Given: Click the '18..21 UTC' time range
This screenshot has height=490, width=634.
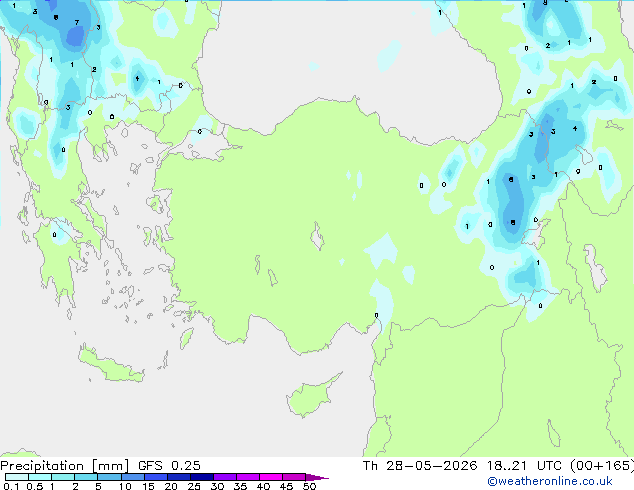Looking at the screenshot, I should click(524, 466).
